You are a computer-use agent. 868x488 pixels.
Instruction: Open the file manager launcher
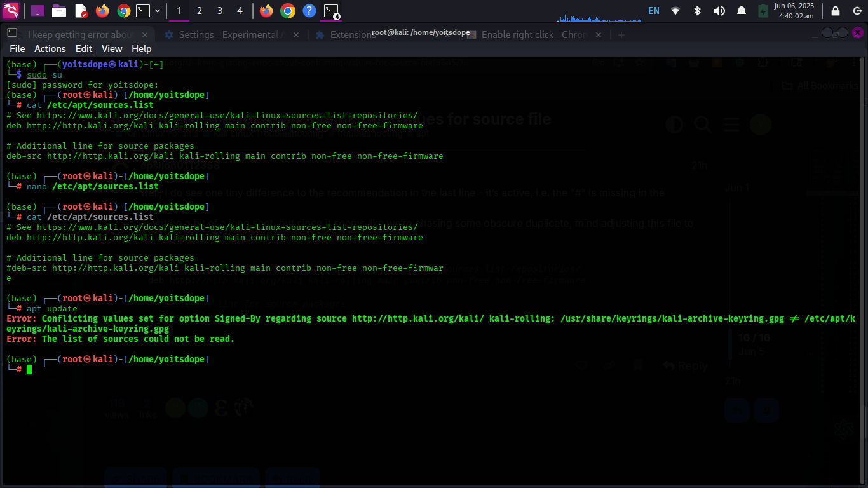click(59, 10)
